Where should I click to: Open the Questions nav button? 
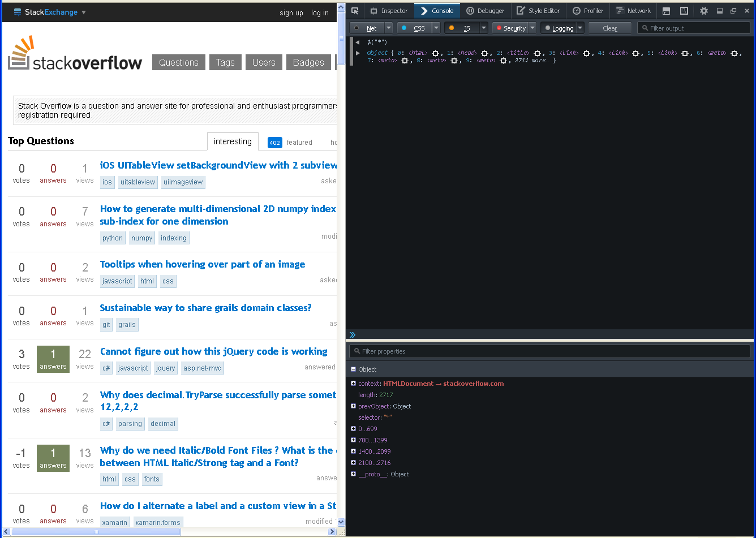pyautogui.click(x=179, y=62)
